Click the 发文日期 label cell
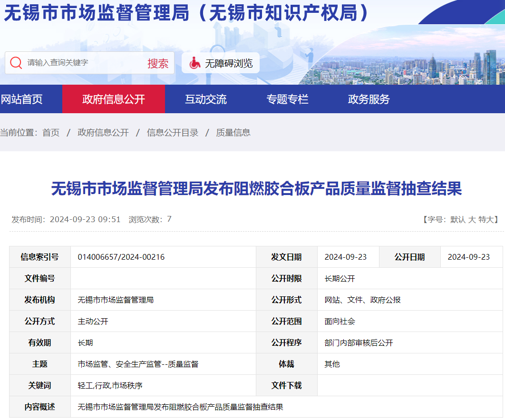 tap(287, 257)
